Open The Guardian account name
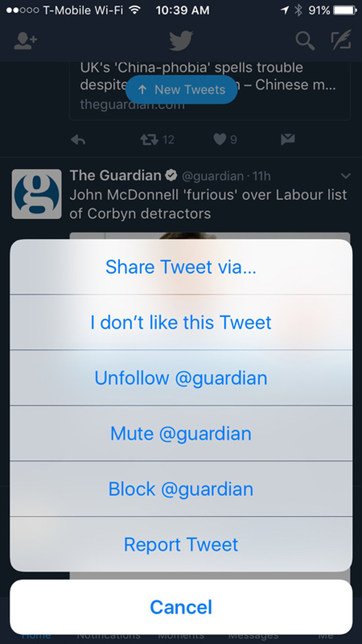Viewport: 362px width, 644px height. point(116,176)
